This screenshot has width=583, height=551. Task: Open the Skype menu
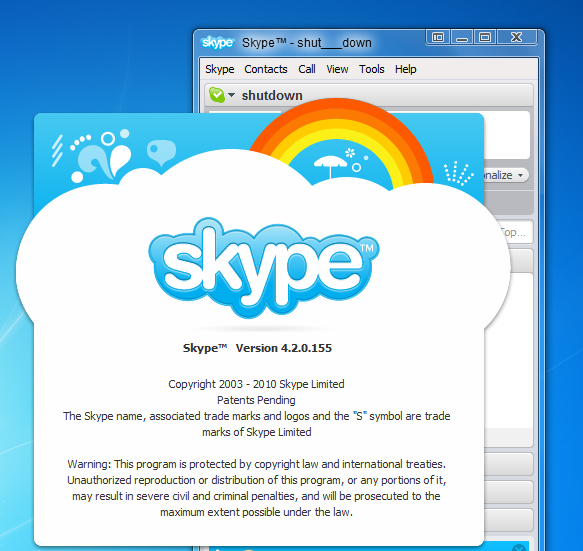tap(220, 69)
